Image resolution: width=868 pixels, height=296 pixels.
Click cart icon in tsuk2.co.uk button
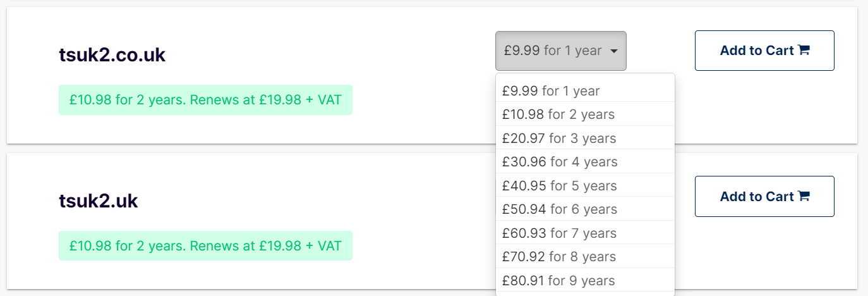click(x=804, y=51)
